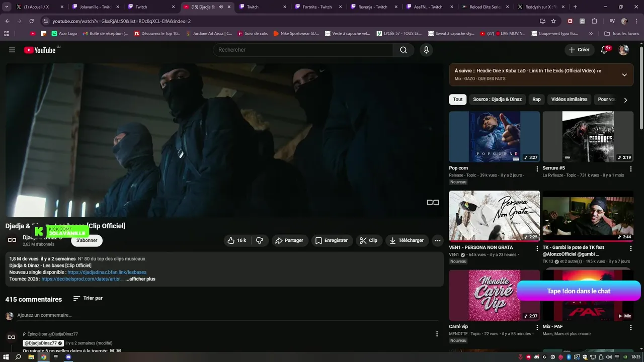Viewport: 644px width, 362px height.
Task: Open the YouTube account avatar menu
Action: (623, 50)
